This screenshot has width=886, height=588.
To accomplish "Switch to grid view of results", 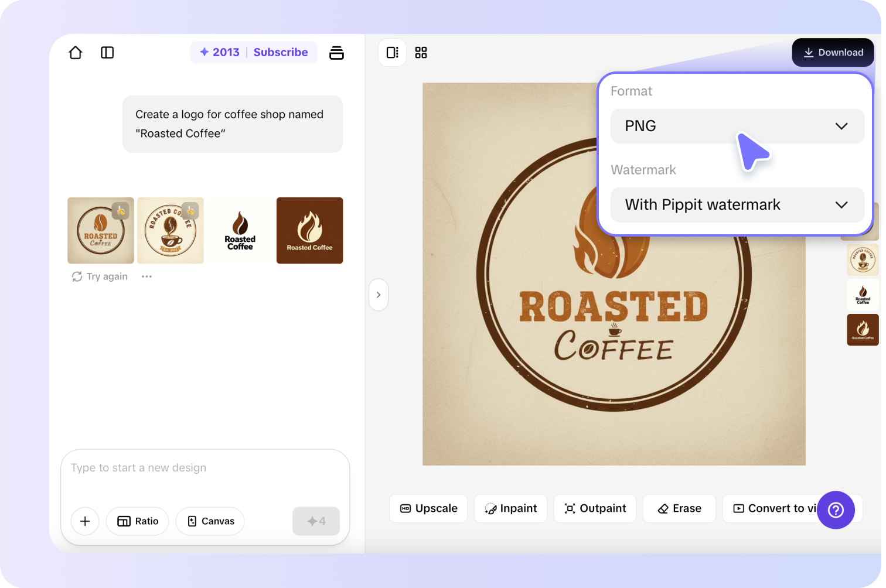I will (421, 52).
